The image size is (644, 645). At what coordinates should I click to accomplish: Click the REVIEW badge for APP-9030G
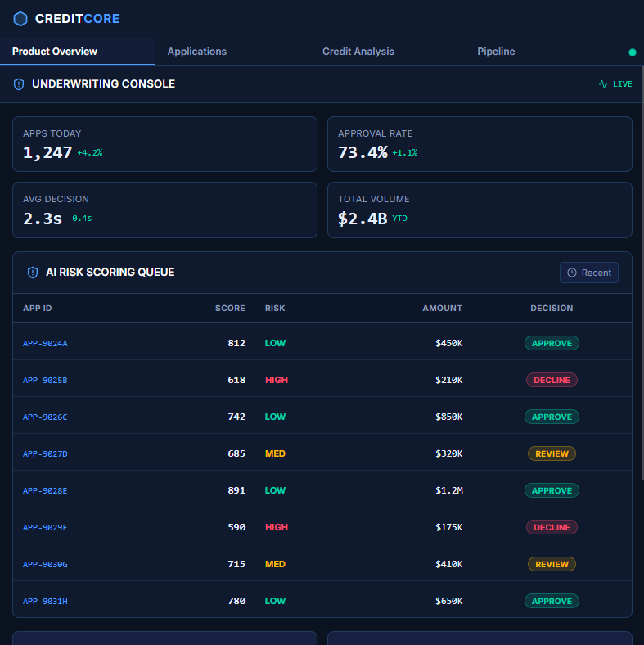tap(552, 565)
